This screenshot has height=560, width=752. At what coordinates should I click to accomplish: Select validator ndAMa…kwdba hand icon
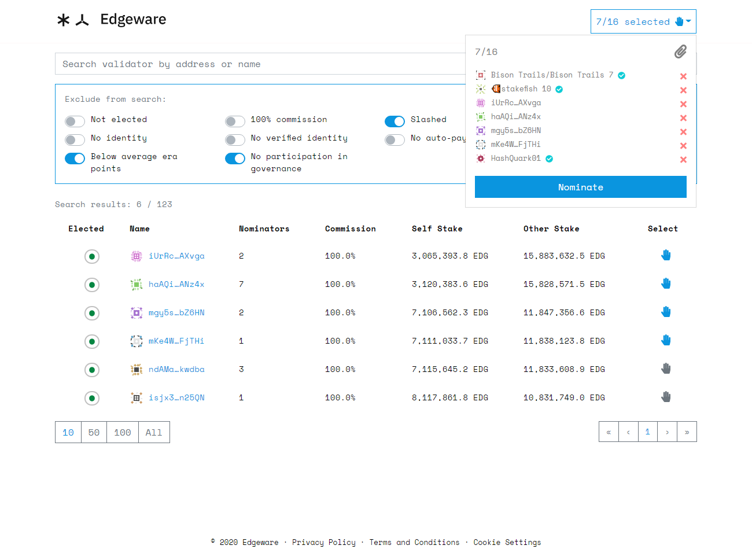[x=666, y=369]
